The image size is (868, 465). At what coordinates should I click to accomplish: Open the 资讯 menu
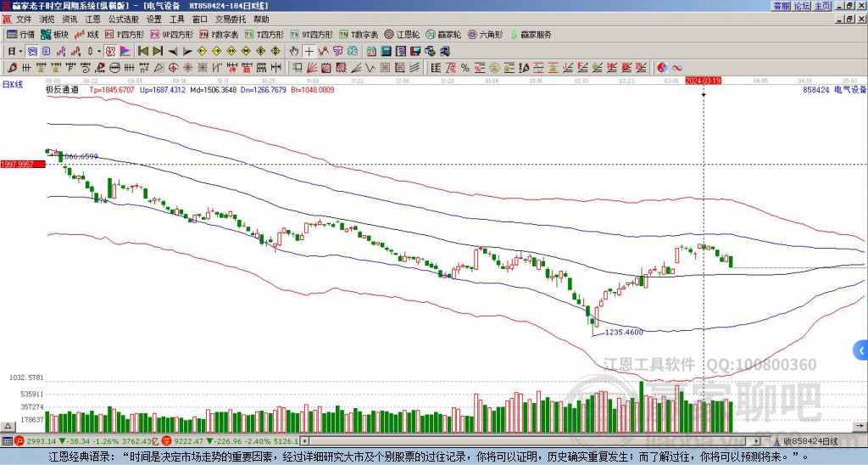pyautogui.click(x=70, y=20)
